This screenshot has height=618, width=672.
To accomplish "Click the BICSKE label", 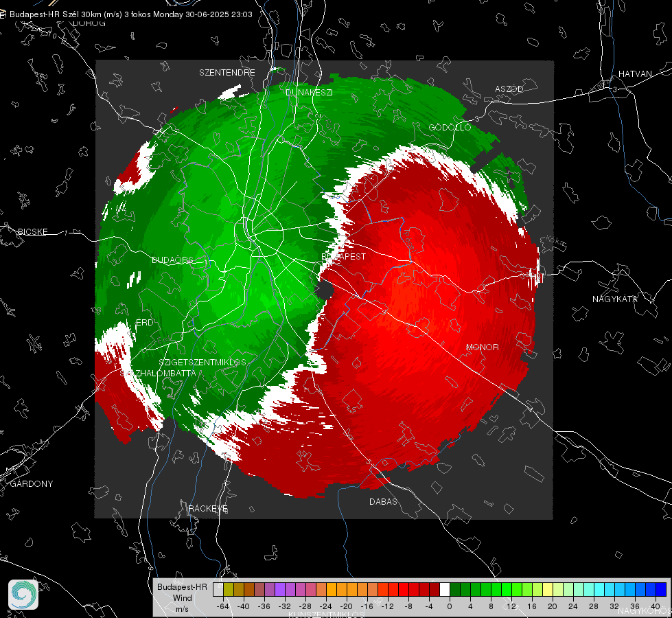I will 32,231.
